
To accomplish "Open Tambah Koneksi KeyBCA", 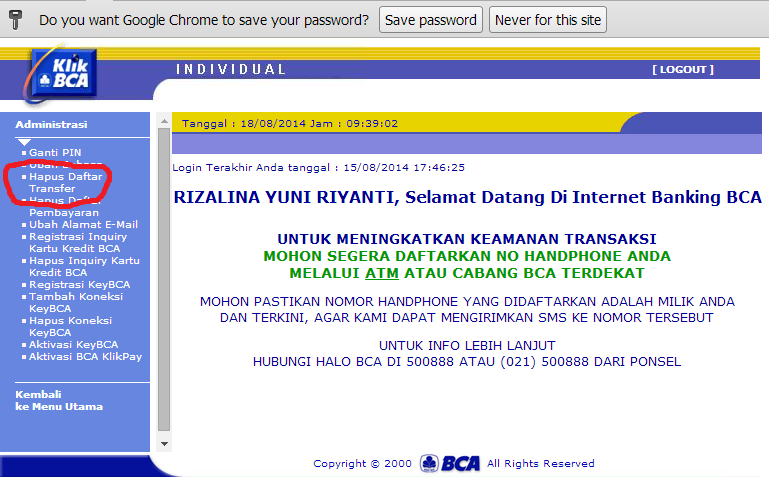I will pyautogui.click(x=76, y=302).
